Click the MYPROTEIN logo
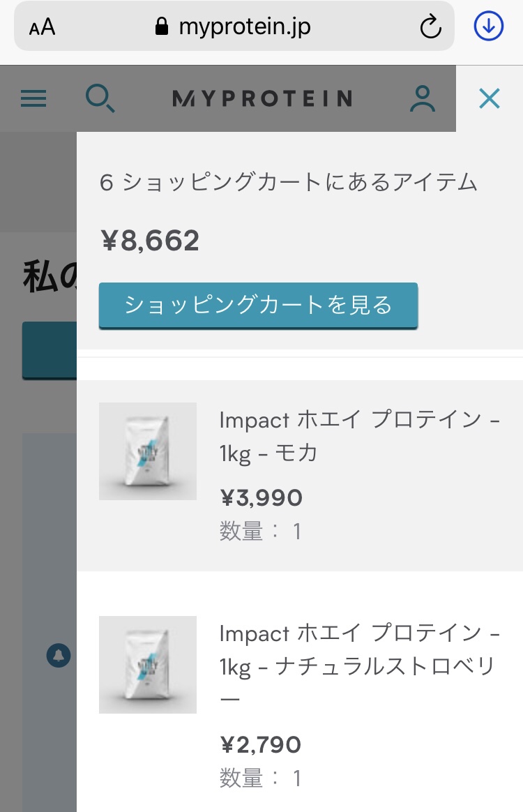Image resolution: width=523 pixels, height=812 pixels. (261, 98)
